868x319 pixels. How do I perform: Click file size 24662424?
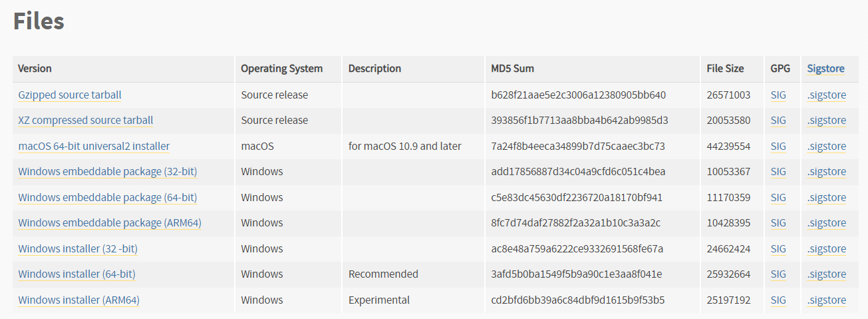(728, 249)
